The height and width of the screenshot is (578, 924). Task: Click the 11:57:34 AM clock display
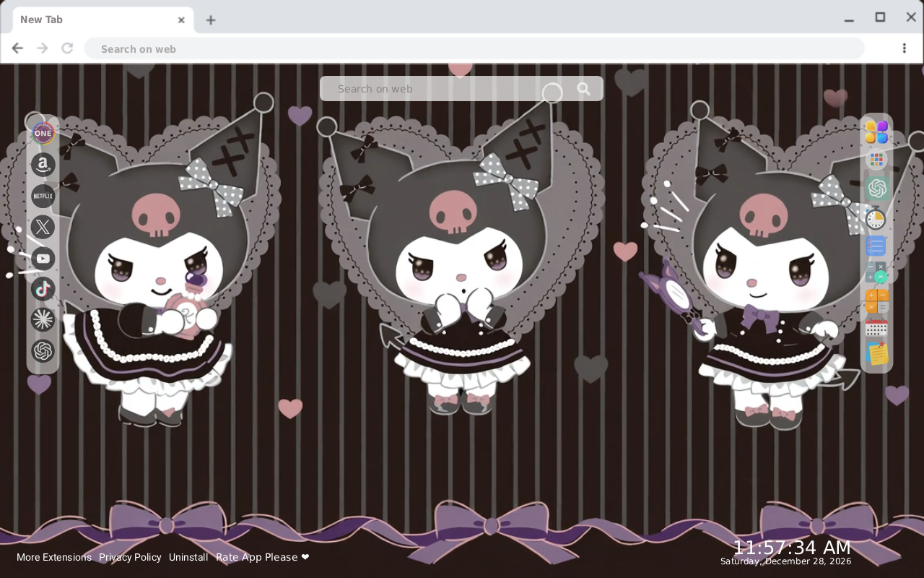792,547
